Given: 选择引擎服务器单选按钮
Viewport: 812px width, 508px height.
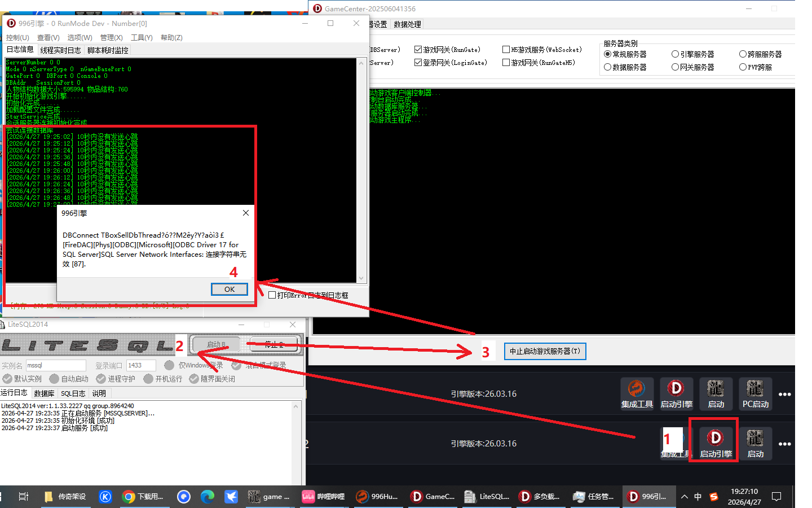Looking at the screenshot, I should (675, 54).
